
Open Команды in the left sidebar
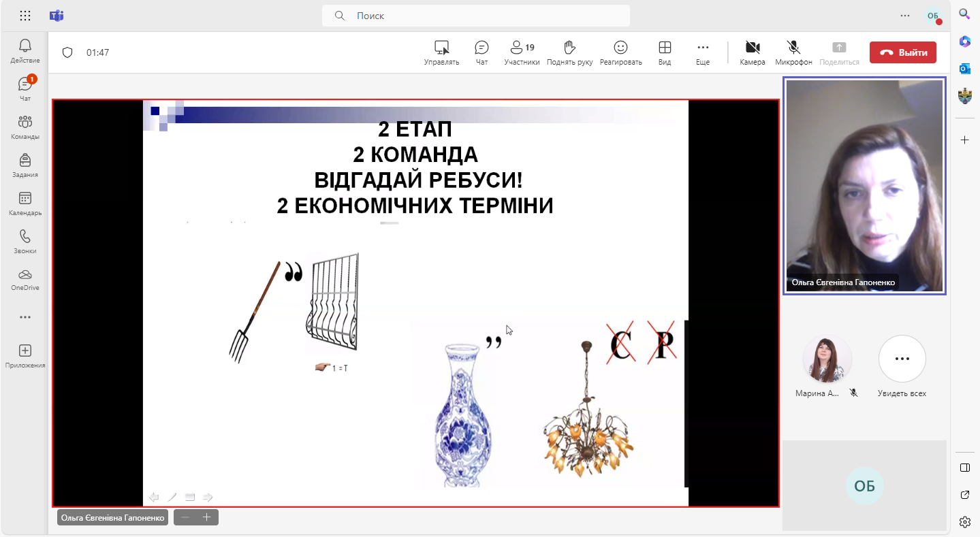(x=25, y=127)
